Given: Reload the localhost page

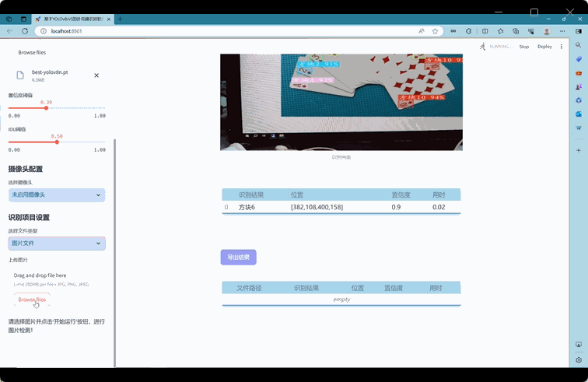Looking at the screenshot, I should (25, 31).
